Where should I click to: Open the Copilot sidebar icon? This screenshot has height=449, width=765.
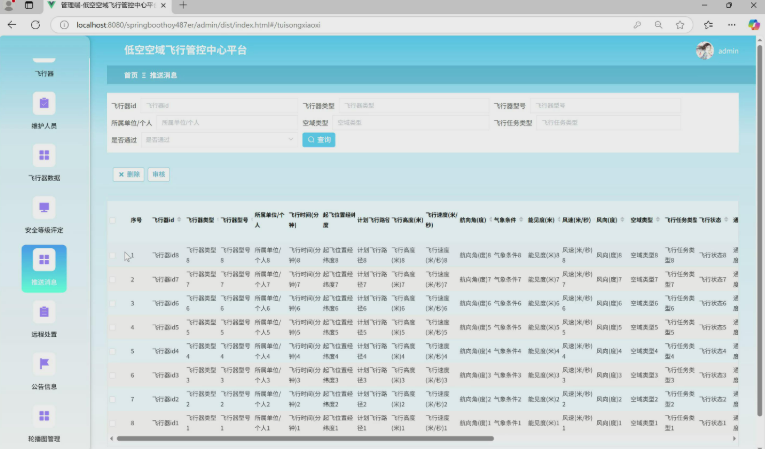coord(754,25)
